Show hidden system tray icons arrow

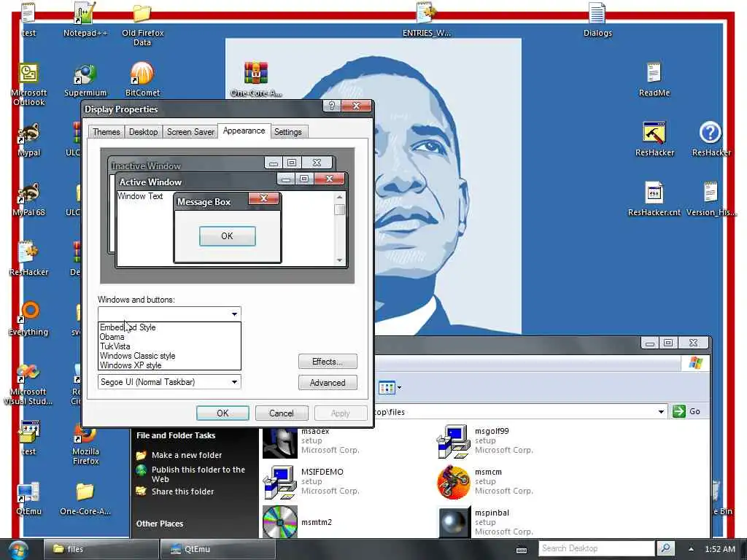click(x=692, y=549)
